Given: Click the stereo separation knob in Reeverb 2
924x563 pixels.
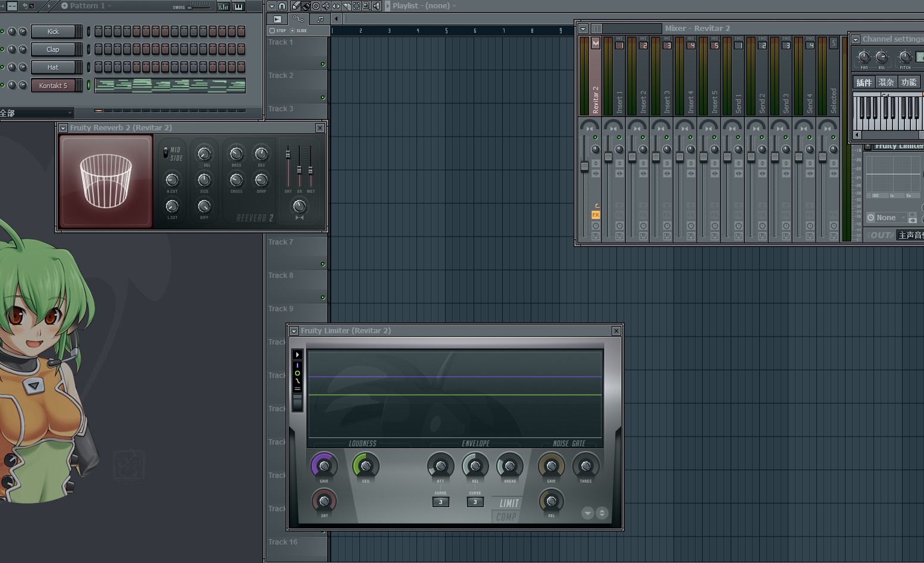Looking at the screenshot, I should click(x=299, y=206).
